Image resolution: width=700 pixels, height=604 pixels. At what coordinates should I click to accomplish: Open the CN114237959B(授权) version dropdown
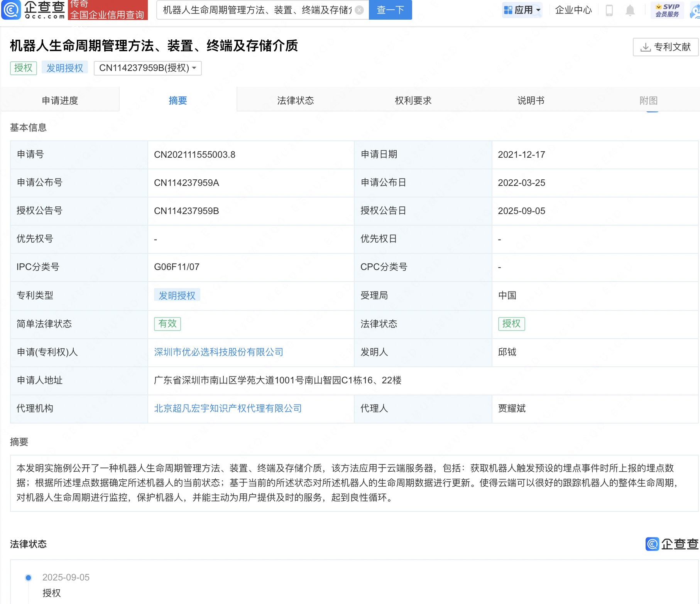[x=147, y=68]
